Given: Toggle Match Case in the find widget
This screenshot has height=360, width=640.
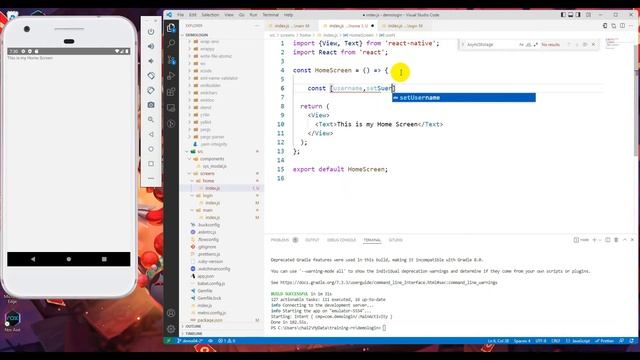Looking at the screenshot, I should [521, 44].
